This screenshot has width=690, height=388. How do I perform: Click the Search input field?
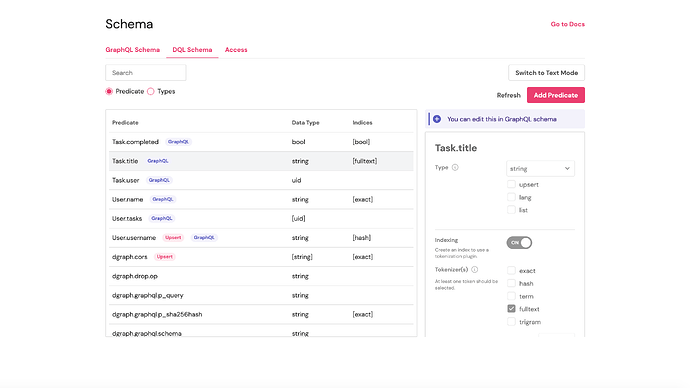click(146, 73)
